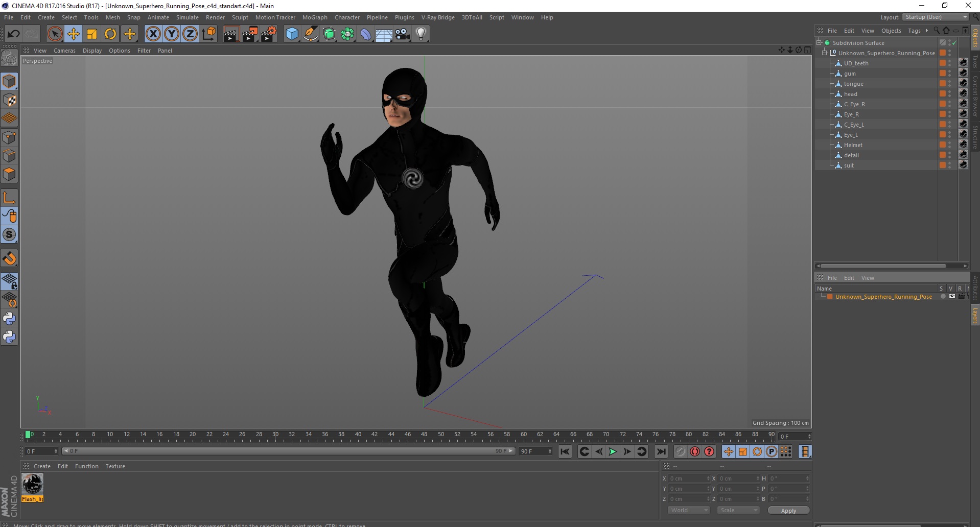Viewport: 980px width, 527px height.
Task: Go to end of animation
Action: pos(661,451)
